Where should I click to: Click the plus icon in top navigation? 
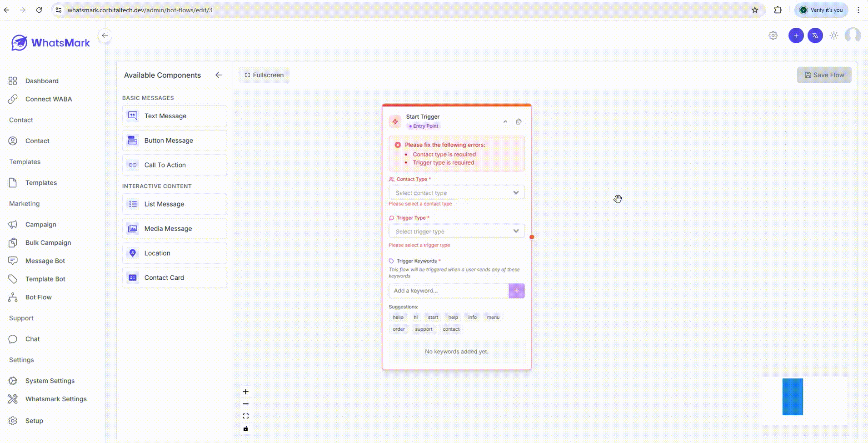click(x=796, y=35)
